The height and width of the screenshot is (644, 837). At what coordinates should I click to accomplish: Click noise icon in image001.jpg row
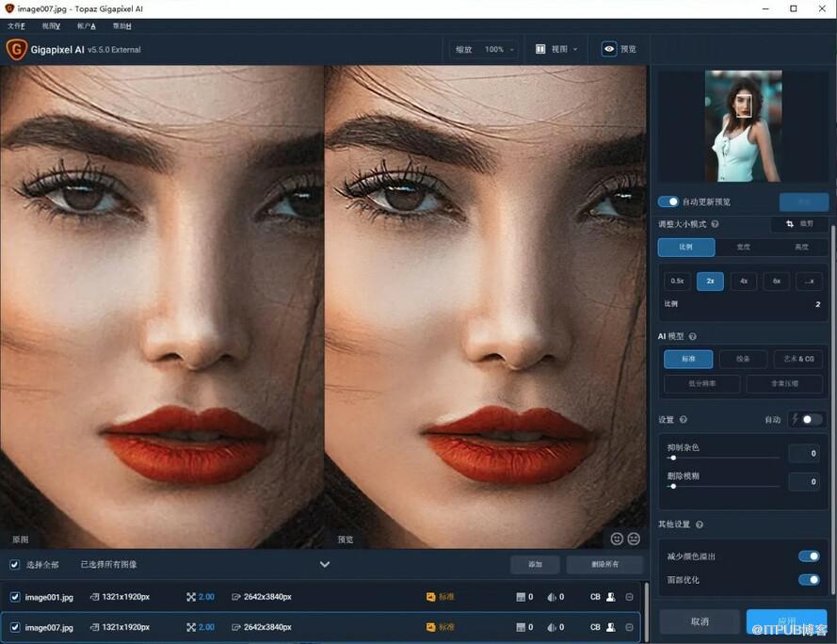click(x=521, y=597)
